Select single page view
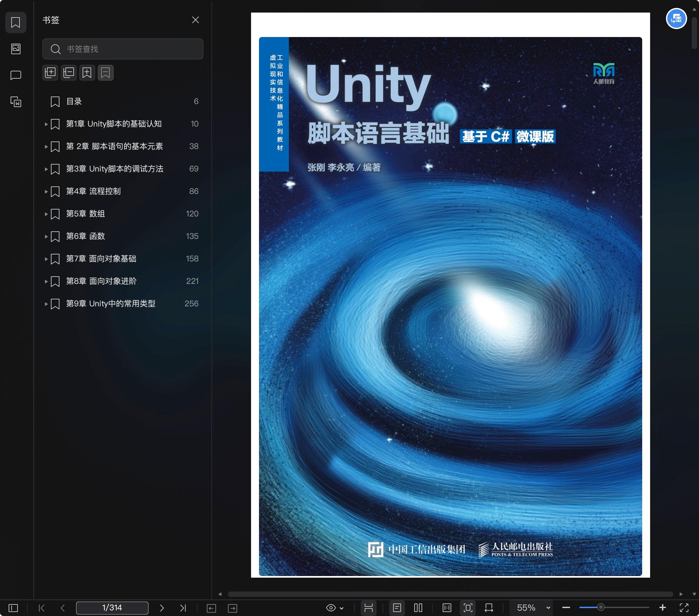The width and height of the screenshot is (699, 616). point(397,608)
